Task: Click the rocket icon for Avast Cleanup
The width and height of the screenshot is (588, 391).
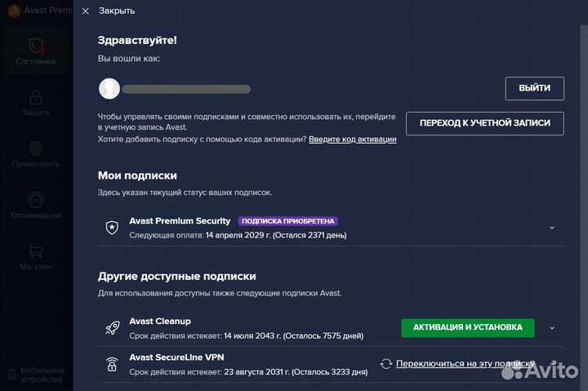Action: 112,328
